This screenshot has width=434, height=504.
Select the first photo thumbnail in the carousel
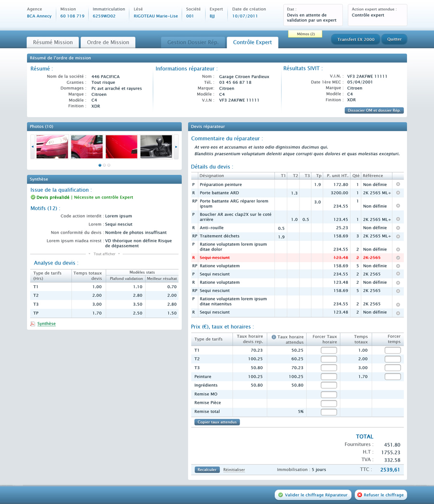52,147
